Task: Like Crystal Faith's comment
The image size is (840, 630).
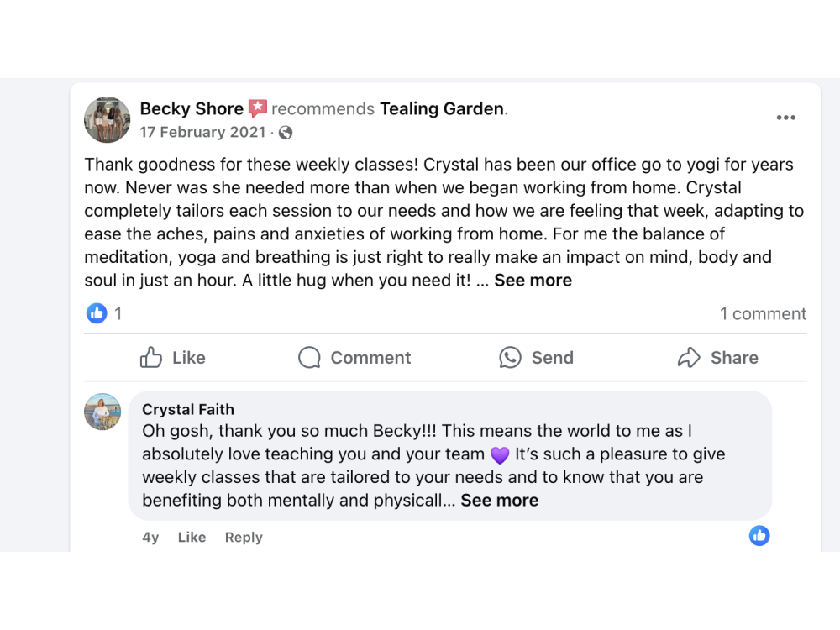Action: pos(192,538)
